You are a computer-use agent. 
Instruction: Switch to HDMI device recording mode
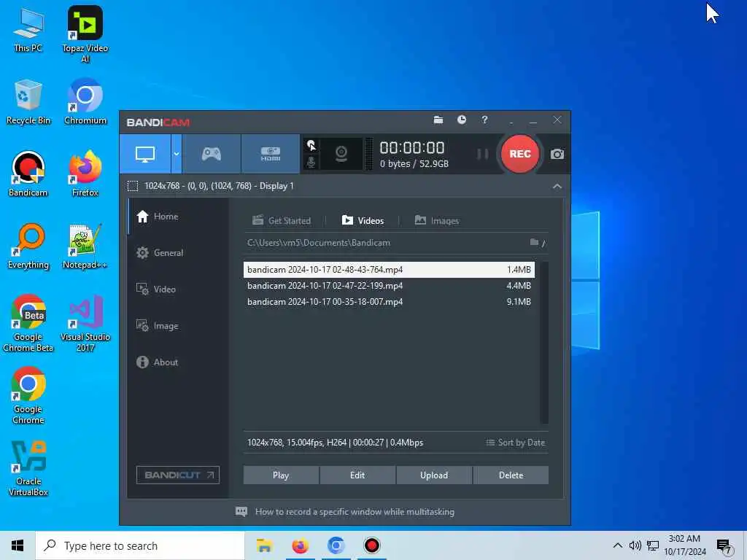tap(270, 154)
